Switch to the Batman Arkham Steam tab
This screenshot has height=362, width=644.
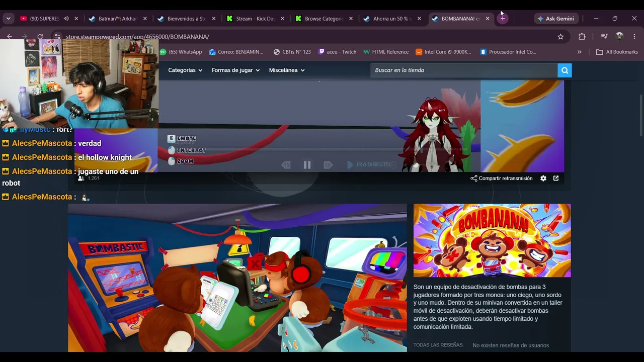pyautogui.click(x=117, y=19)
